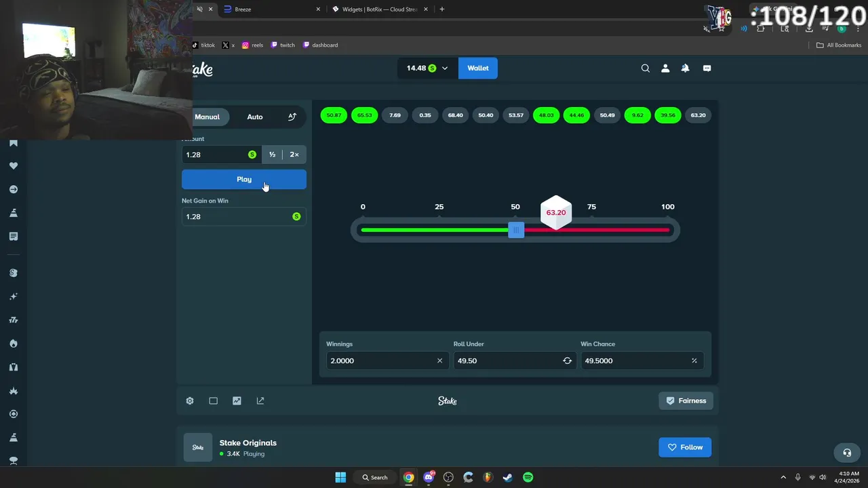Click the Stake Originals provider logo thumbnail

[x=198, y=447]
